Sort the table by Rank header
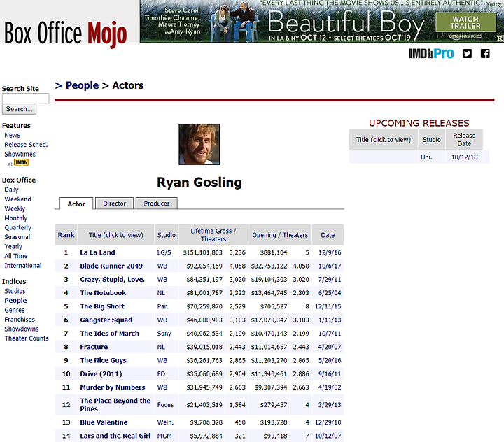Image resolution: width=504 pixels, height=442 pixels. click(66, 235)
